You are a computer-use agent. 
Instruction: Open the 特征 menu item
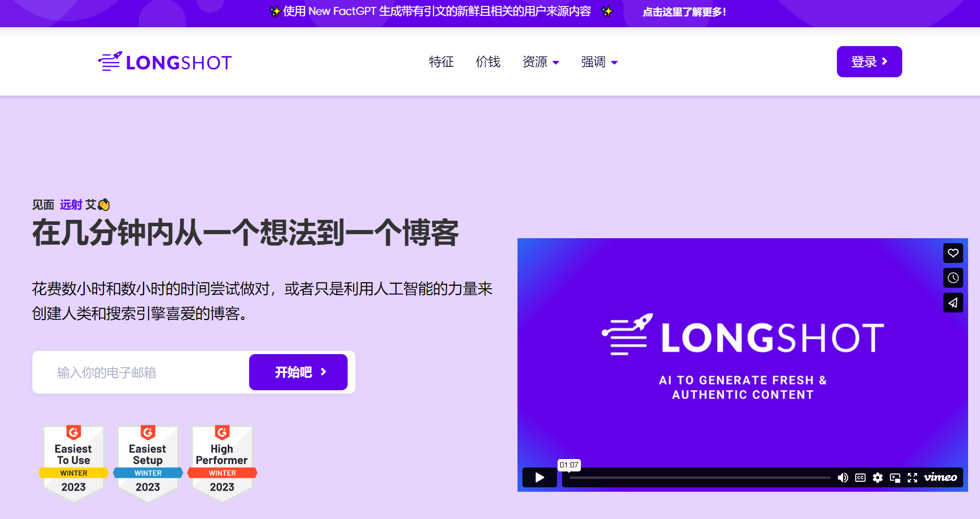441,62
